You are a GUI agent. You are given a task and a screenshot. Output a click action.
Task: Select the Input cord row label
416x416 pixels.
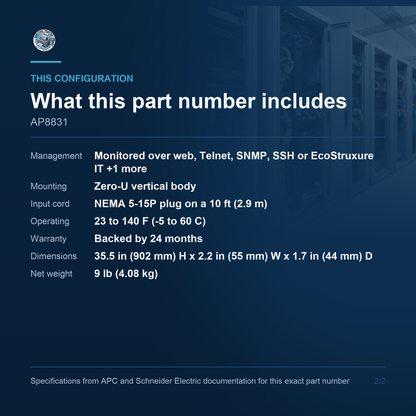click(50, 204)
